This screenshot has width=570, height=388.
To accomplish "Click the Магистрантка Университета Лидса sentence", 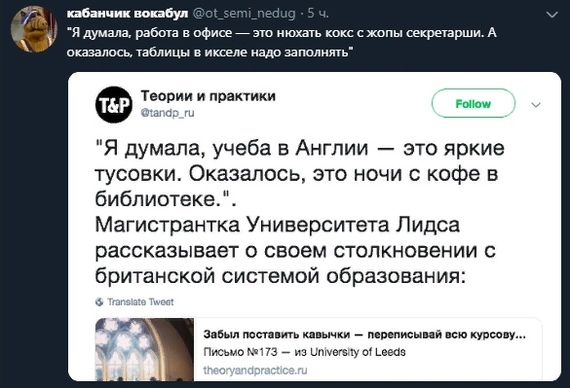I will (x=295, y=250).
